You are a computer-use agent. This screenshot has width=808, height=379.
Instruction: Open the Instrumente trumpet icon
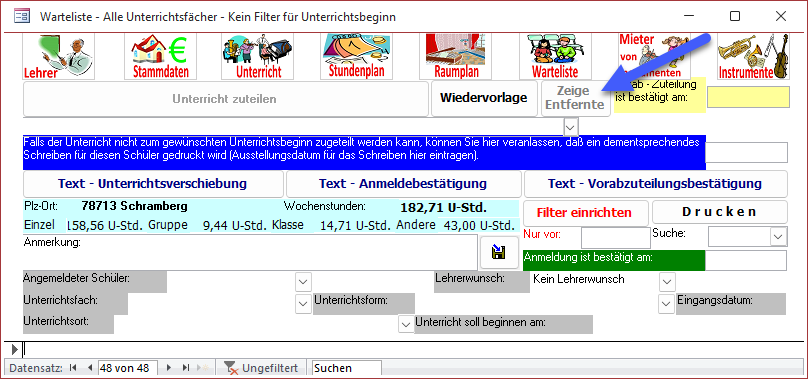pos(753,56)
